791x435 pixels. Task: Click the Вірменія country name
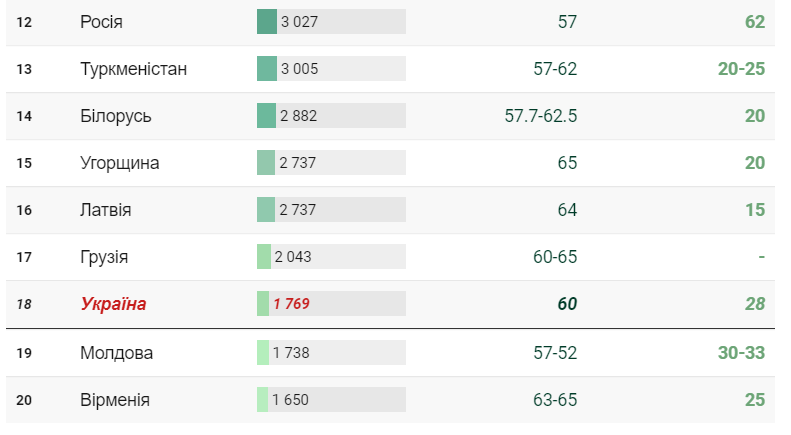coord(115,400)
